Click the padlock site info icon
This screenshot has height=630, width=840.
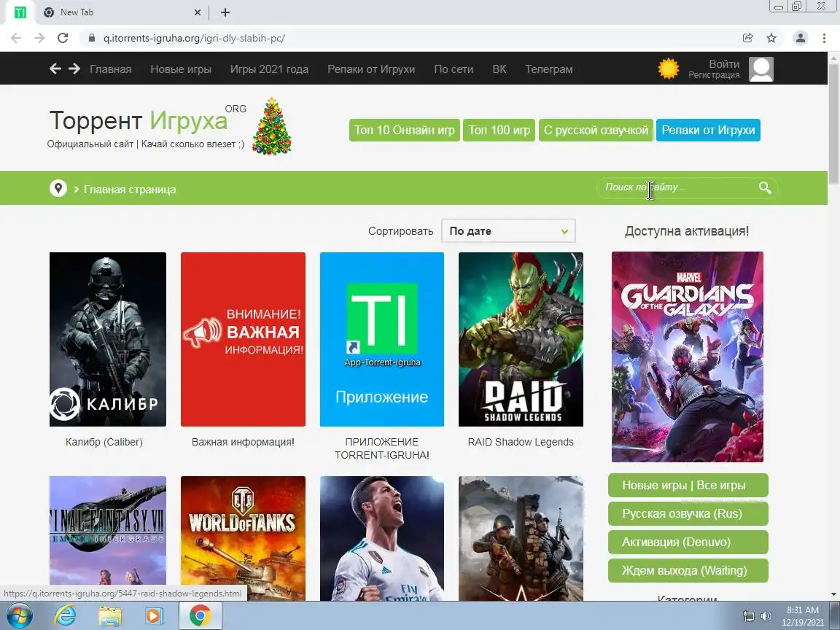pos(92,38)
